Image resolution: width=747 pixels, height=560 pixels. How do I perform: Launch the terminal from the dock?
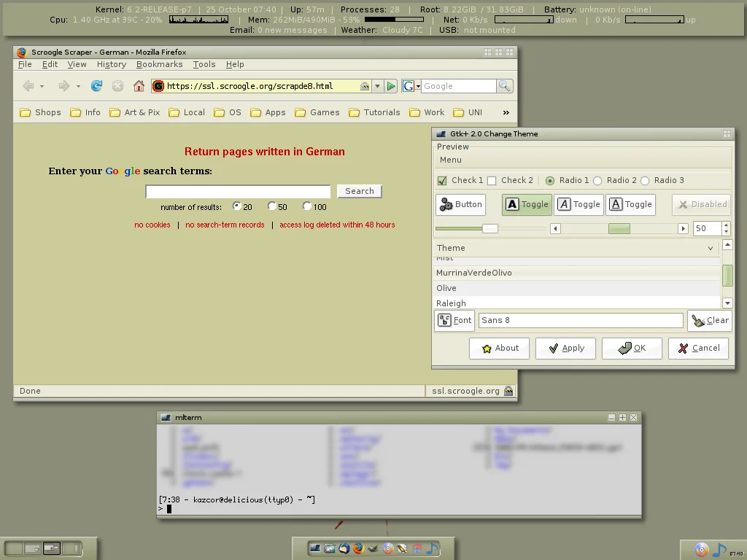(314, 548)
